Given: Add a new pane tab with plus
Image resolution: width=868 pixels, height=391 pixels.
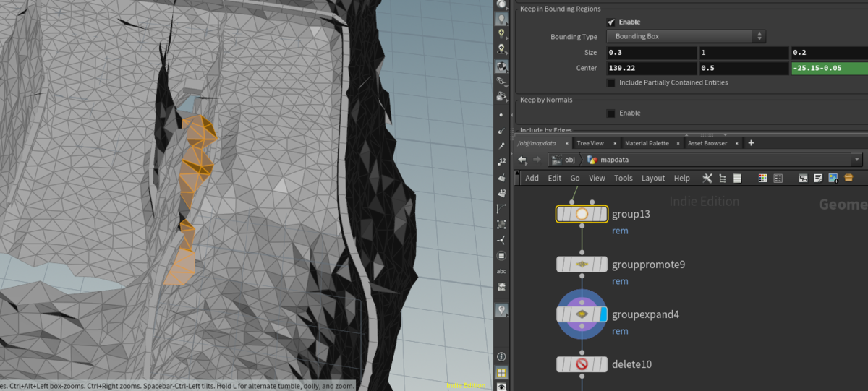Looking at the screenshot, I should 751,143.
